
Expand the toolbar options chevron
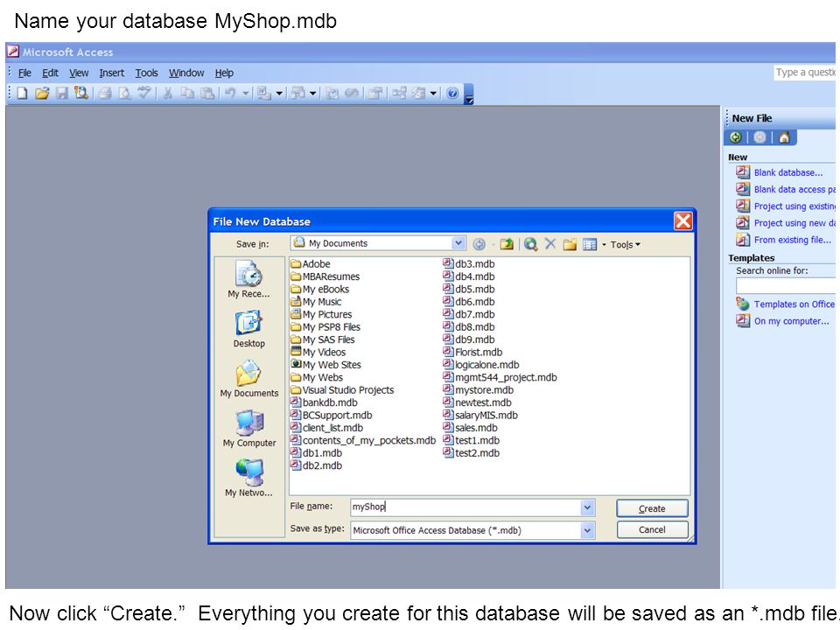pyautogui.click(x=468, y=94)
